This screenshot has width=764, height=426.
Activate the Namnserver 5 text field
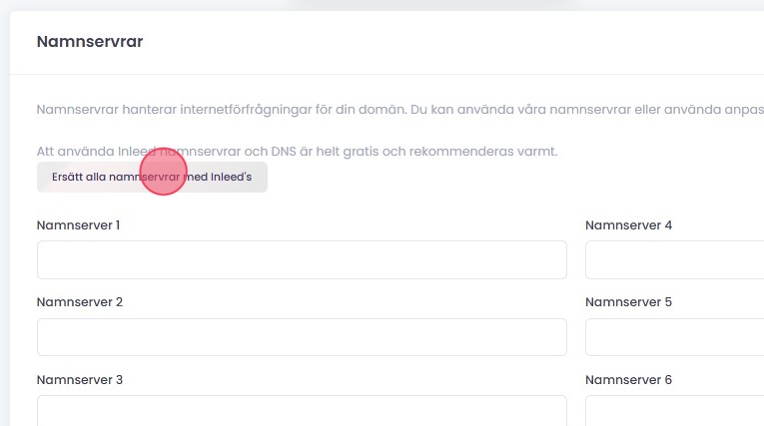click(x=673, y=337)
